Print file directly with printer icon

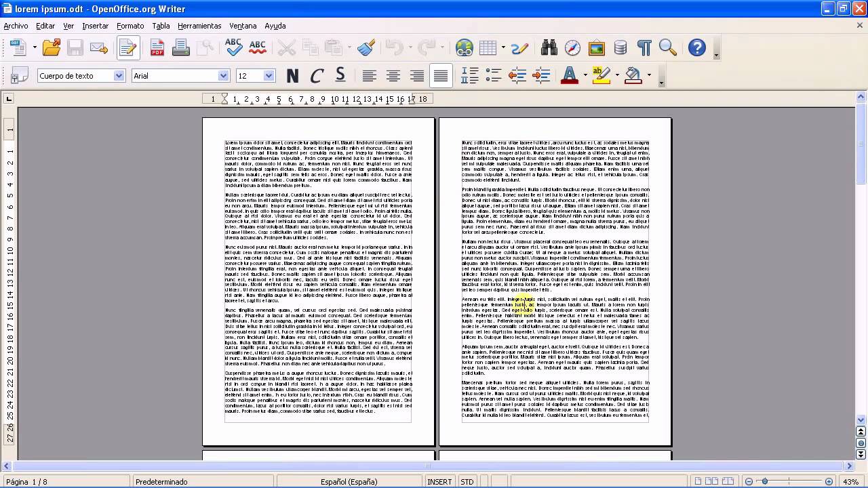tap(181, 48)
